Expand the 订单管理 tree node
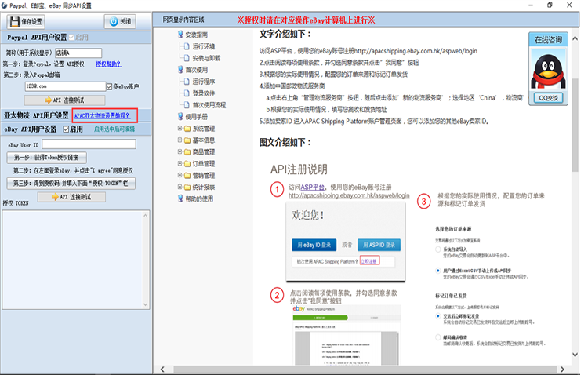This screenshot has width=588, height=375. pyautogui.click(x=180, y=163)
